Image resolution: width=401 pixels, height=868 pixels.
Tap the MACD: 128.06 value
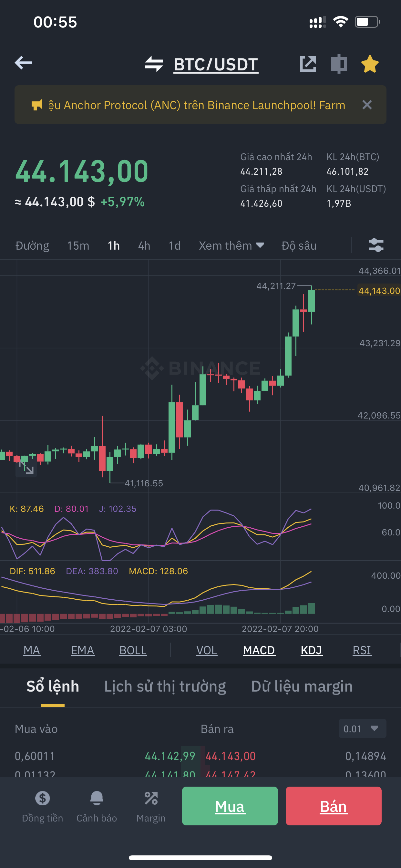[x=159, y=571]
